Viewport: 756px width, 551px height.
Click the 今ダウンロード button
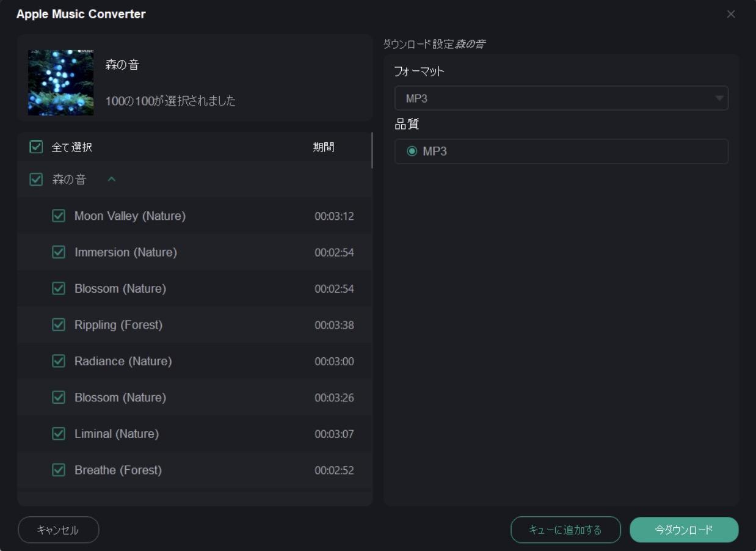(684, 530)
